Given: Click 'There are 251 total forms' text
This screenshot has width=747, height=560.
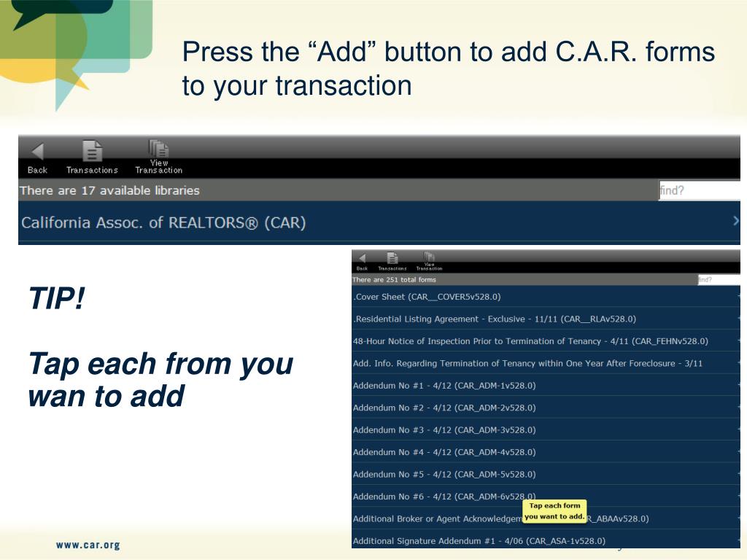Looking at the screenshot, I should click(394, 279).
